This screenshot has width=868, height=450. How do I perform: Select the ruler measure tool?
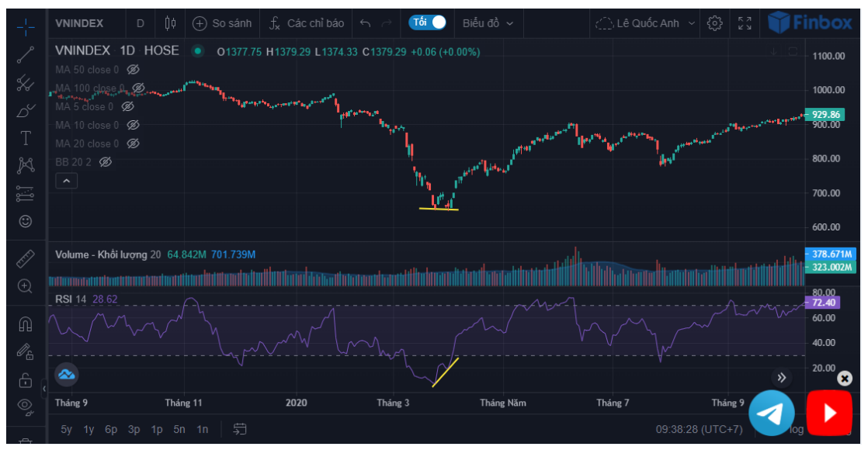click(26, 258)
